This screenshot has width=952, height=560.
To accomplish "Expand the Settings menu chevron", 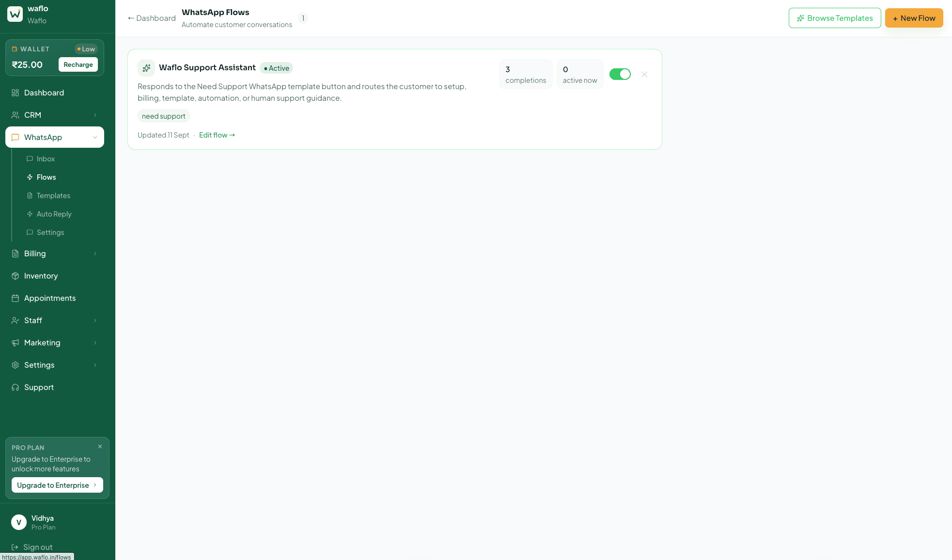I will coord(95,365).
